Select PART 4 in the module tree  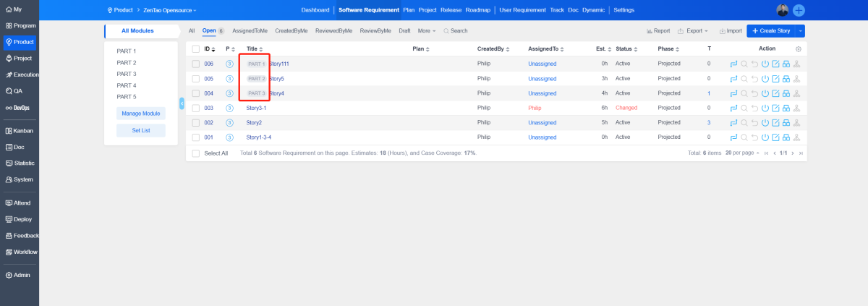(127, 85)
